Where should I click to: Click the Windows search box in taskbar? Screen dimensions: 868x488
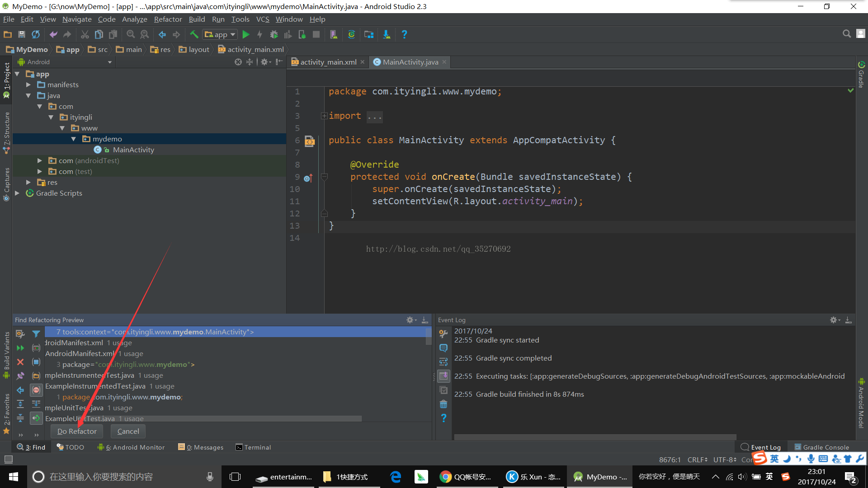[124, 477]
